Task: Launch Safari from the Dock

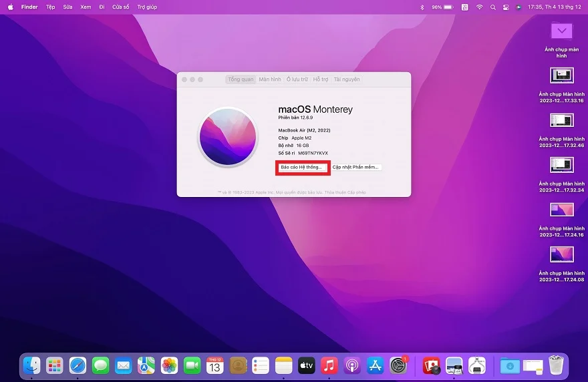Action: 78,365
